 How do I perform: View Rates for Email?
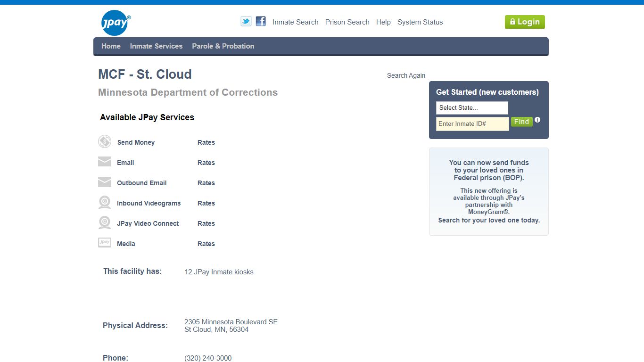click(206, 163)
